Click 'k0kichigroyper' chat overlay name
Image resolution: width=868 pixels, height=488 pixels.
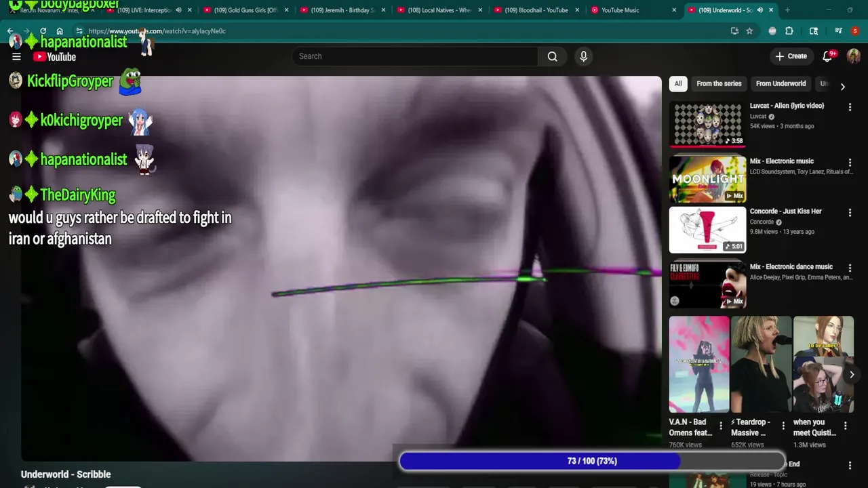[81, 121]
